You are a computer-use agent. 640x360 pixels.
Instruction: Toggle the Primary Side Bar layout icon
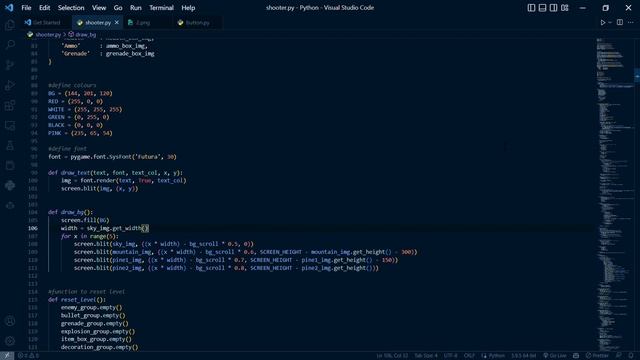coord(531,8)
